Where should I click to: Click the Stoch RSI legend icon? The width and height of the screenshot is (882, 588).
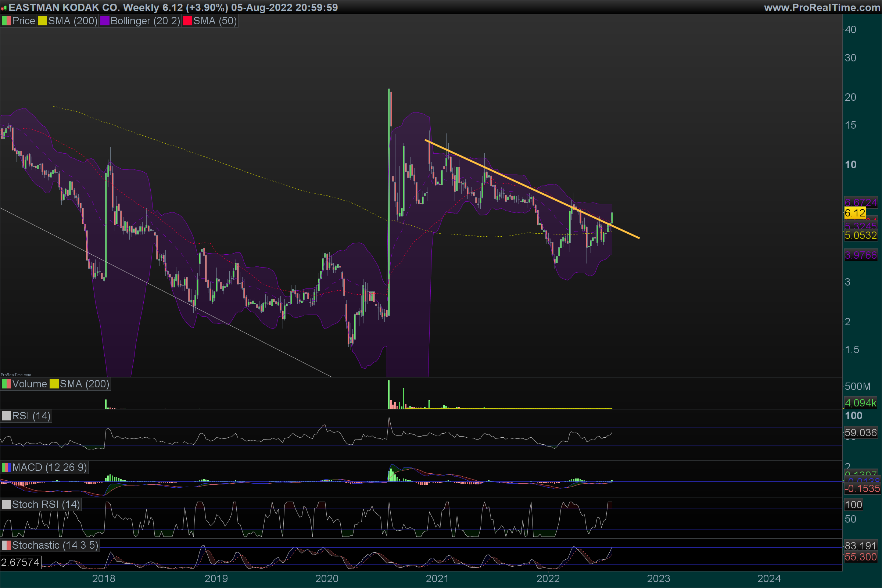[6, 504]
